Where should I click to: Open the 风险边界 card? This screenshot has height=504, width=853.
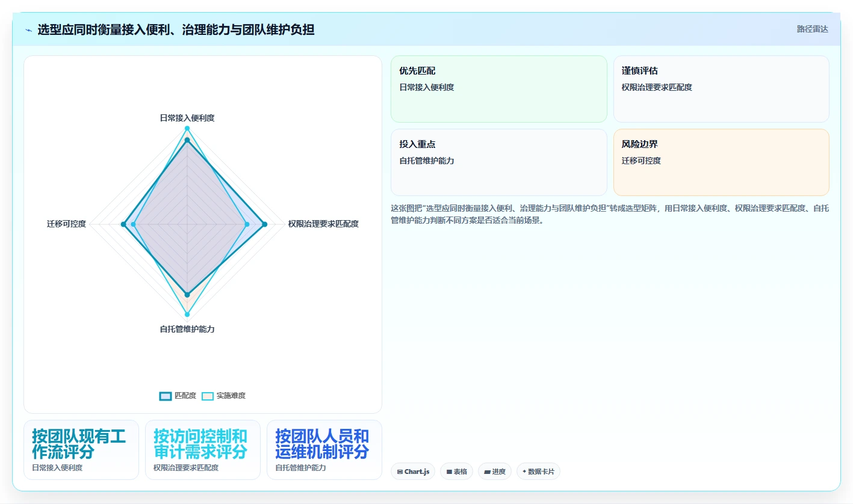[x=721, y=162]
